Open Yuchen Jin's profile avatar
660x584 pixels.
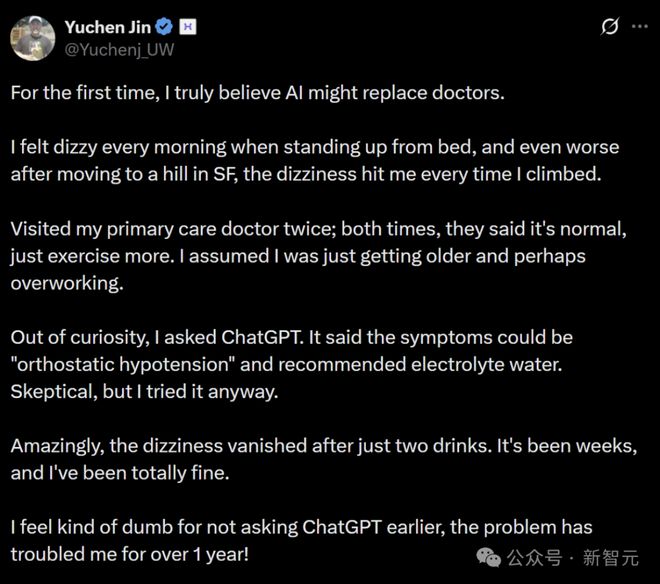(33, 37)
